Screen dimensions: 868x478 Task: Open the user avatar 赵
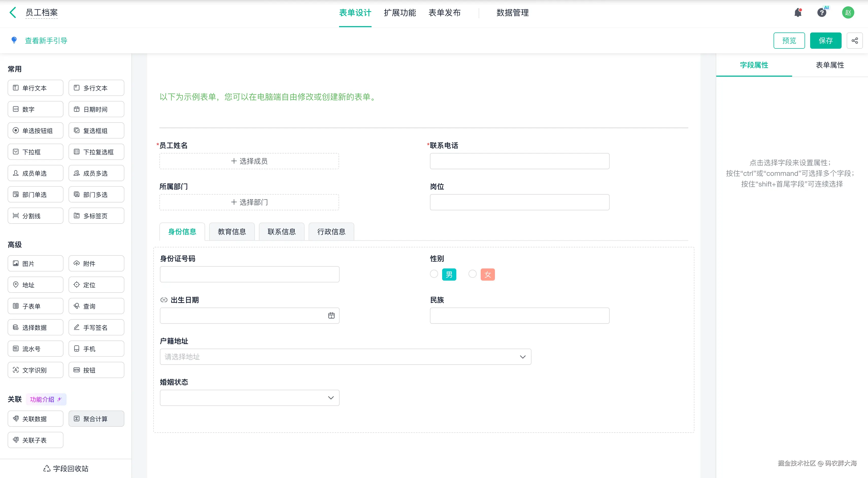[x=848, y=13]
